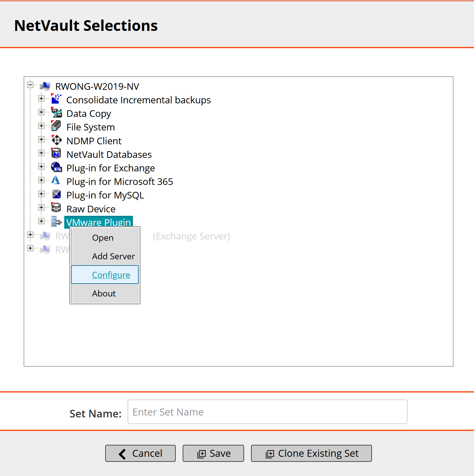Select the Consolidate Incremental backups label
Screen dimensions: 474x476
coord(139,100)
